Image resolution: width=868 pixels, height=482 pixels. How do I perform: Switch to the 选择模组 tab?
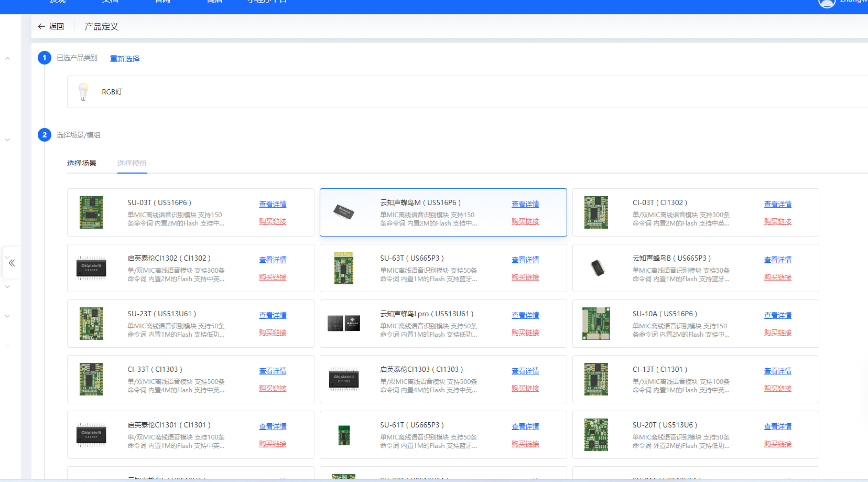[132, 163]
